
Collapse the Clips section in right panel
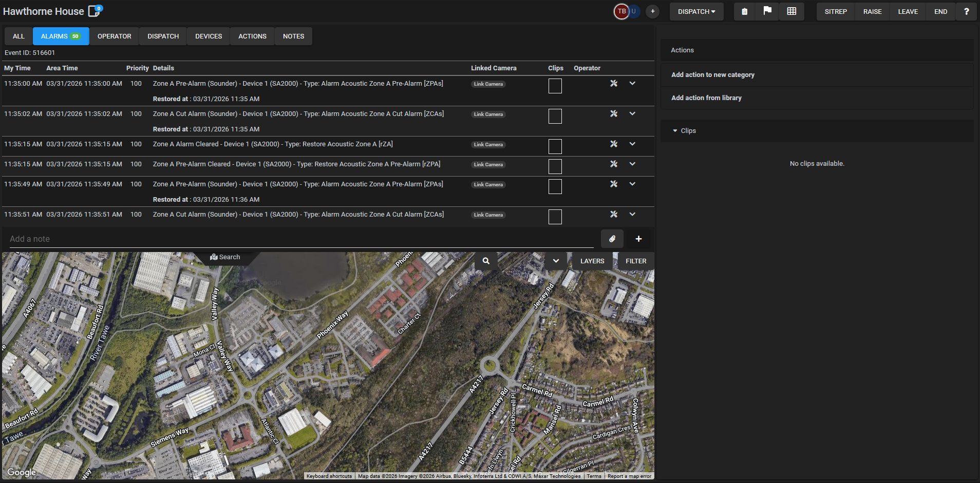click(x=675, y=131)
